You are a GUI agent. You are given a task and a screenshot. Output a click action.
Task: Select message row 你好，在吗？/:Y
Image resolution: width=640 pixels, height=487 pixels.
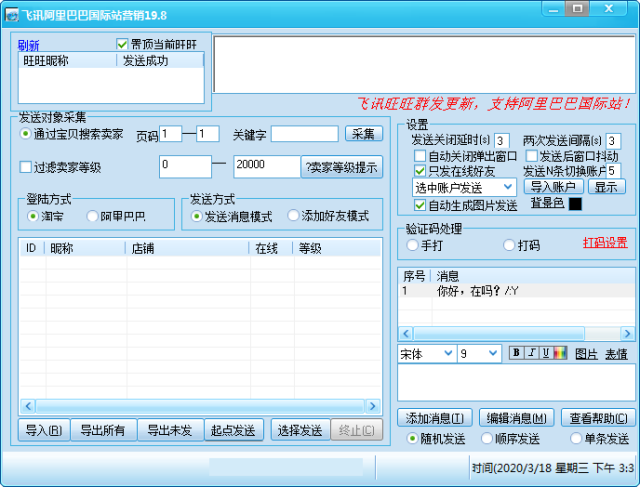[516, 291]
